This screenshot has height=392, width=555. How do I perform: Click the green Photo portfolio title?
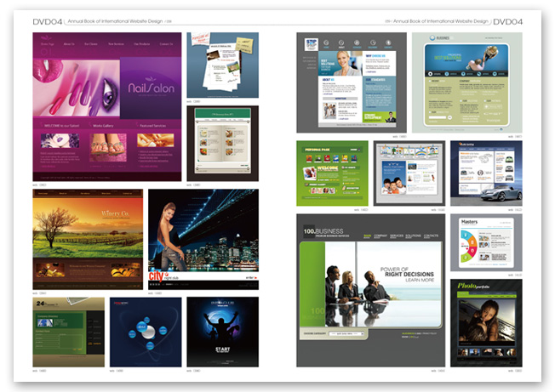pyautogui.click(x=473, y=286)
